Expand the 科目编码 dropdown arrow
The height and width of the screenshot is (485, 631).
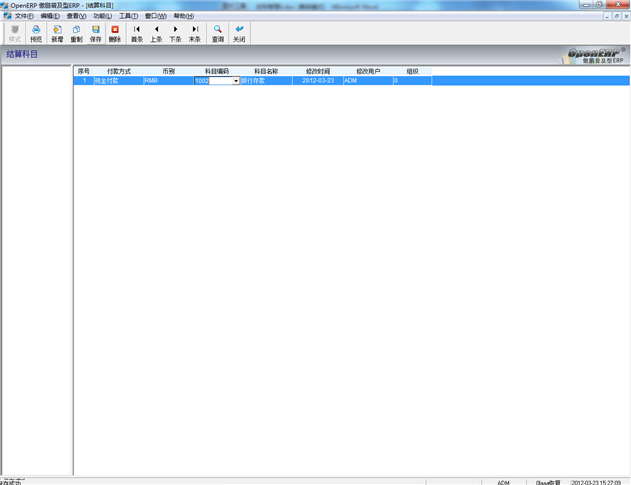pos(236,81)
